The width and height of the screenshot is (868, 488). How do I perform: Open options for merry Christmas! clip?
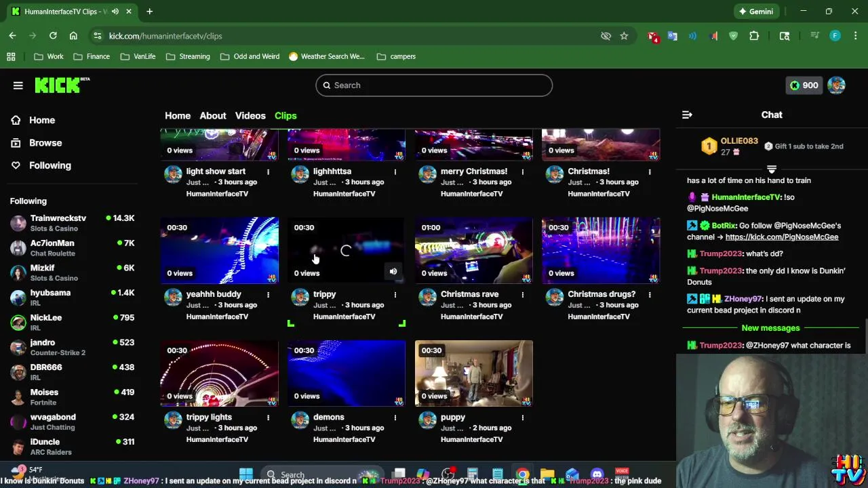pos(522,172)
